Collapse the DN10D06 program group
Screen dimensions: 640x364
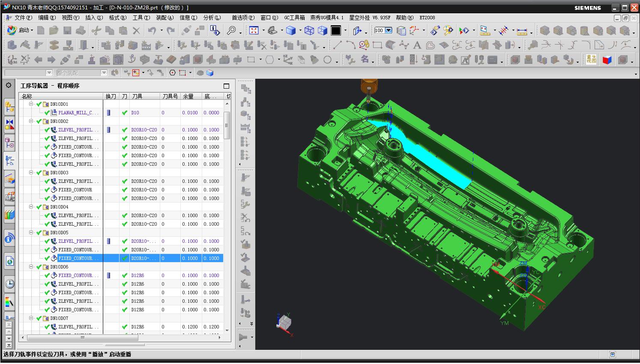click(31, 267)
